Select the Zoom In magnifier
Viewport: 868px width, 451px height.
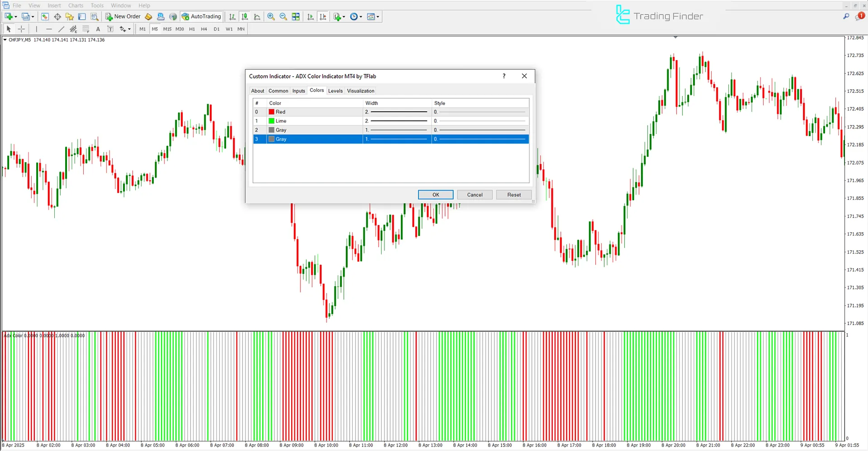click(271, 17)
